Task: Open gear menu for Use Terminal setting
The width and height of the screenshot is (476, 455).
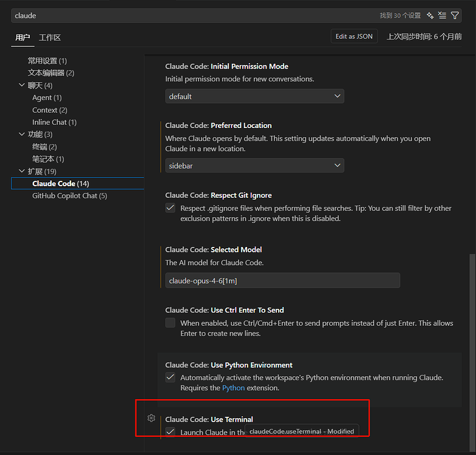Action: coord(151,419)
